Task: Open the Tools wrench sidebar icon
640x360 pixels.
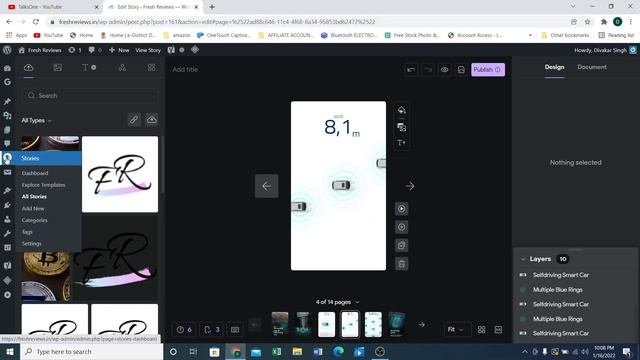Action: tap(7, 233)
